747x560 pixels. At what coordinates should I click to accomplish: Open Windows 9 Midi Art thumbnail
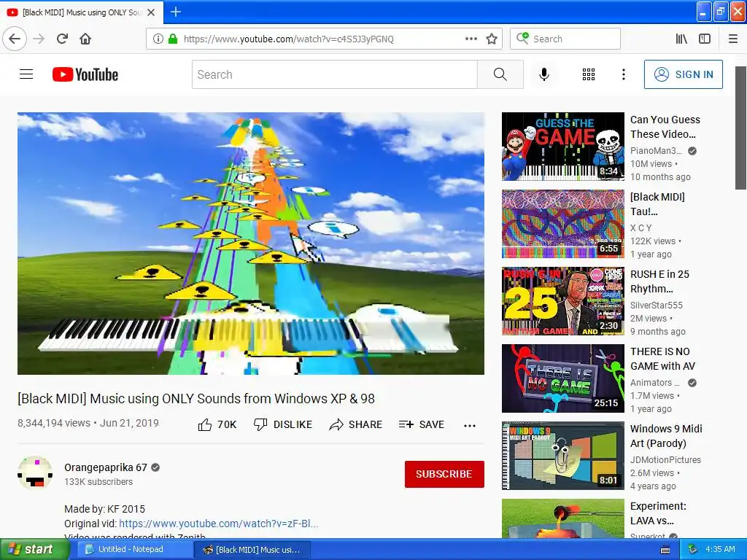562,456
